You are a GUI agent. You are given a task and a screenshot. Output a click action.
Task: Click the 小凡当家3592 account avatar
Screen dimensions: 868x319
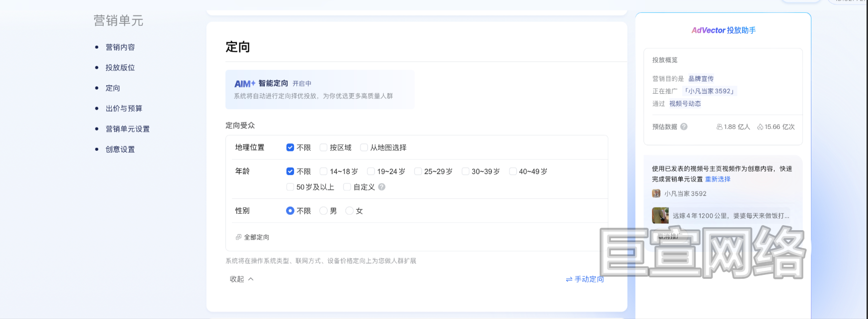click(656, 193)
